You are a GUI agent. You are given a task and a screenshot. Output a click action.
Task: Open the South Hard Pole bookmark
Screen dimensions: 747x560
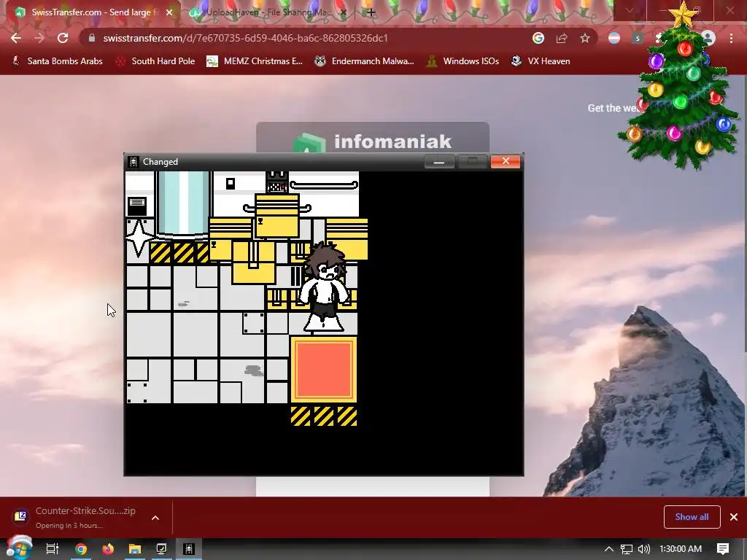(156, 61)
